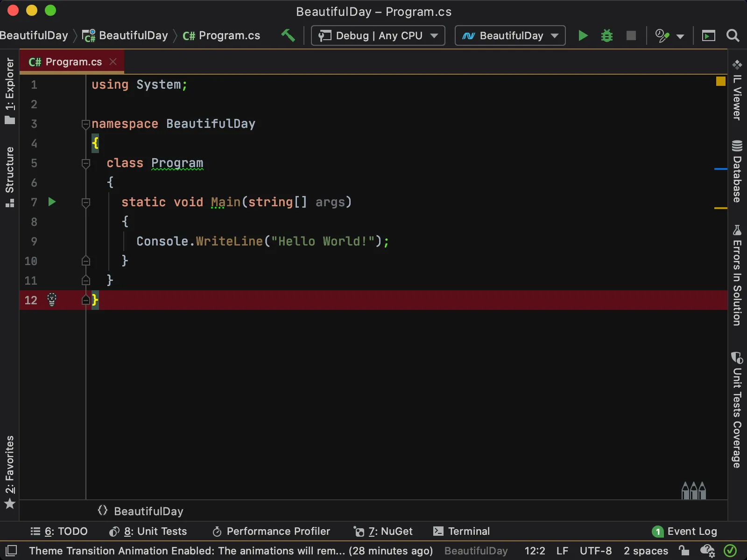Open the Performance Profiler tool window

[x=271, y=531]
